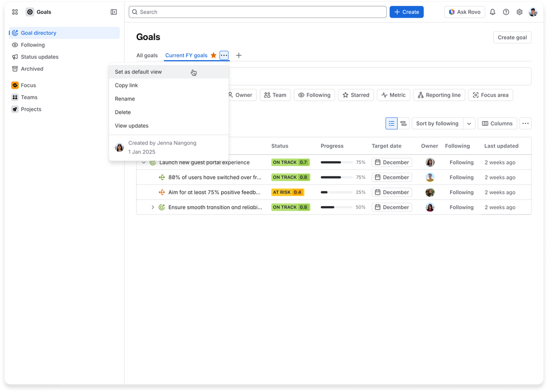Click the 75% progress bar for Launch new guest portal

(x=337, y=162)
